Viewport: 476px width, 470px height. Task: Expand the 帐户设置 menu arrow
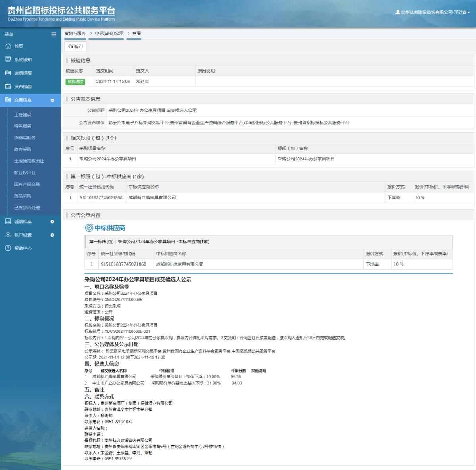(x=52, y=235)
